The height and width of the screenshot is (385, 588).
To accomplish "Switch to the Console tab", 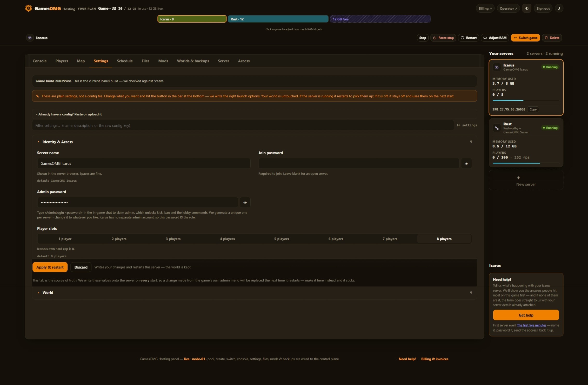I will pyautogui.click(x=39, y=61).
